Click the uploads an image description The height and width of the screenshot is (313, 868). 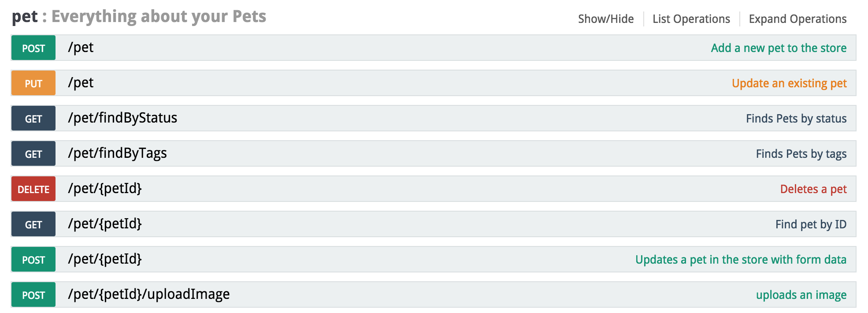click(801, 294)
